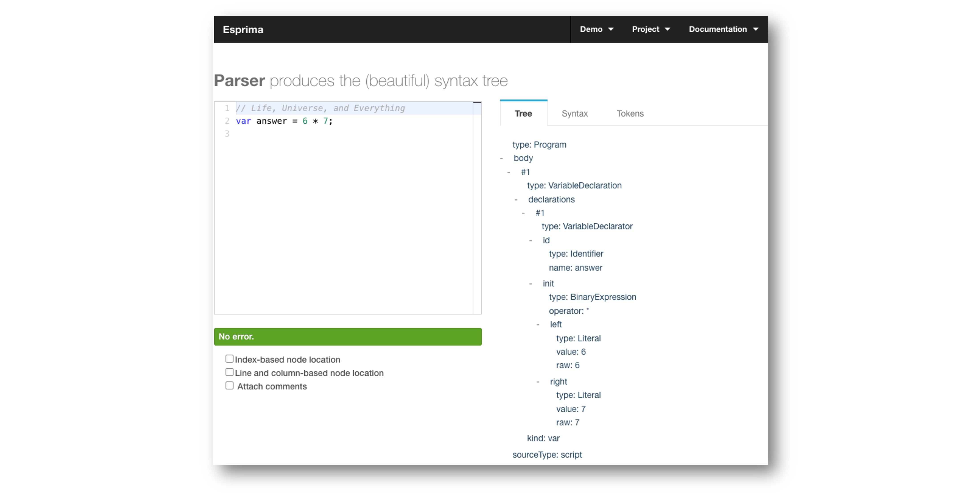Screen dimensions: 980x497
Task: Enable Line and column-based node location
Action: pos(229,372)
